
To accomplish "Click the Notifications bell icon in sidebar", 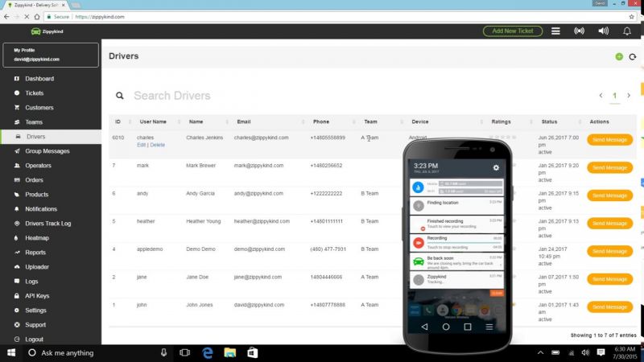I will pyautogui.click(x=17, y=209).
